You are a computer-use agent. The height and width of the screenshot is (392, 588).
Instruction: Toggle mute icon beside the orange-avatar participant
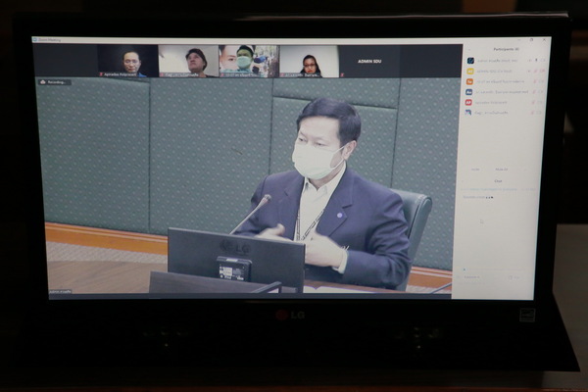(x=534, y=81)
